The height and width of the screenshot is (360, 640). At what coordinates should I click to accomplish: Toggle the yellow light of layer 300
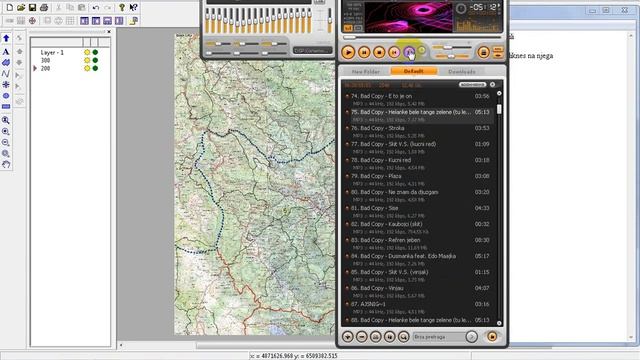point(87,60)
